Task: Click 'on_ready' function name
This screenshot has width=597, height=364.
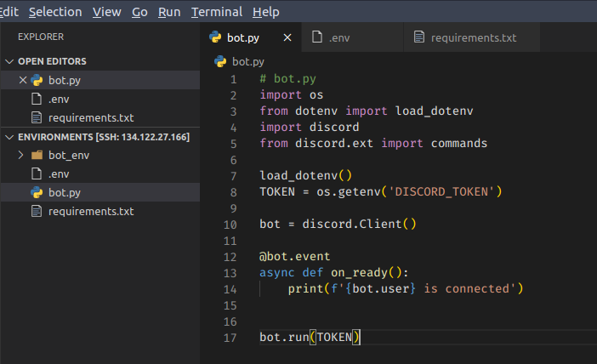Action: click(359, 273)
